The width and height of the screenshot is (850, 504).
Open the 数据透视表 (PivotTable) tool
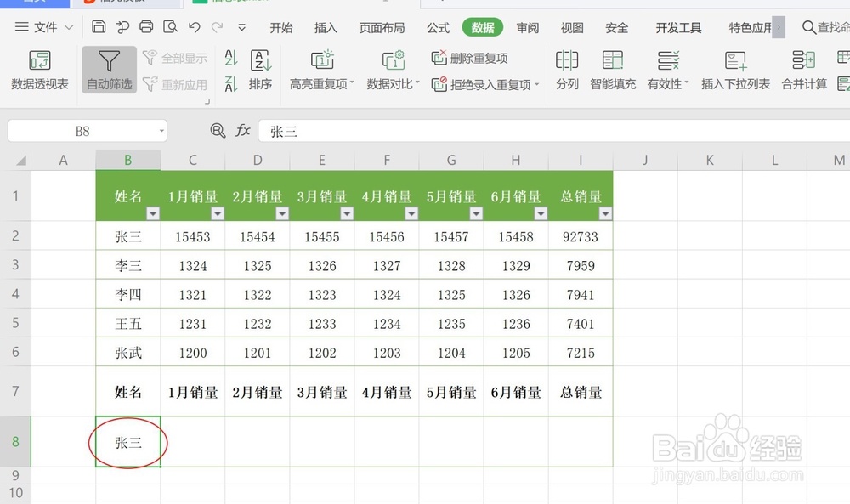[x=39, y=69]
